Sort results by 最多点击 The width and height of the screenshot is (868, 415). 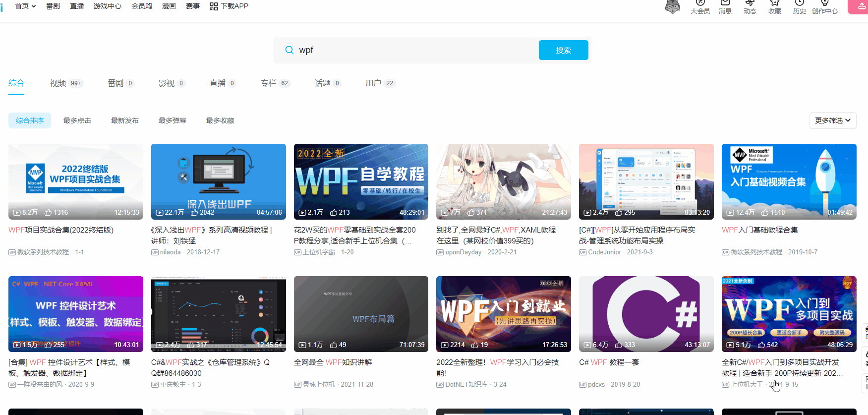[x=77, y=120]
